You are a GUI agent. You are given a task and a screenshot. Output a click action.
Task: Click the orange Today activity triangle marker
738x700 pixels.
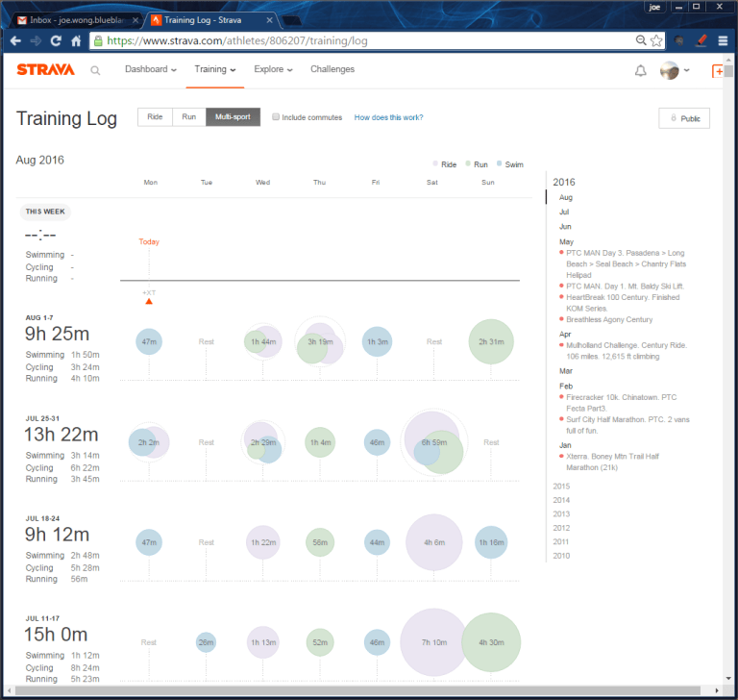[x=149, y=302]
